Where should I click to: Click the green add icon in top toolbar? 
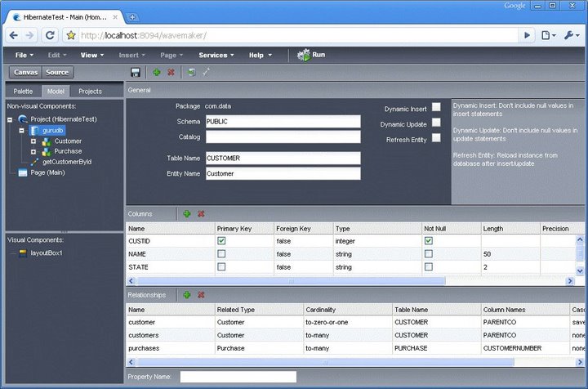(x=156, y=73)
